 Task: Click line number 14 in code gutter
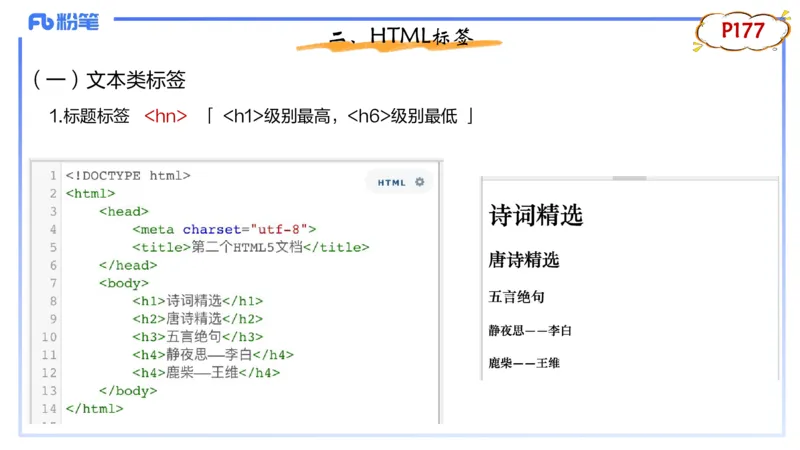(50, 408)
